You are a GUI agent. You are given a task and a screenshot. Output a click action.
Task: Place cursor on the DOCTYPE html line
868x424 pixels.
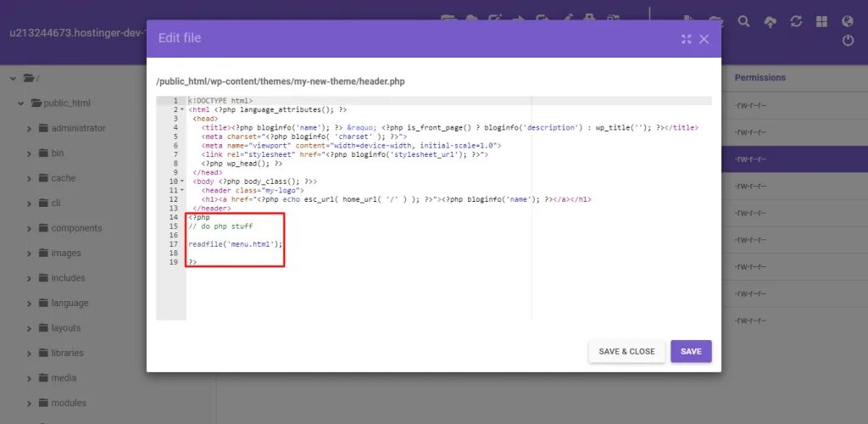coord(220,101)
